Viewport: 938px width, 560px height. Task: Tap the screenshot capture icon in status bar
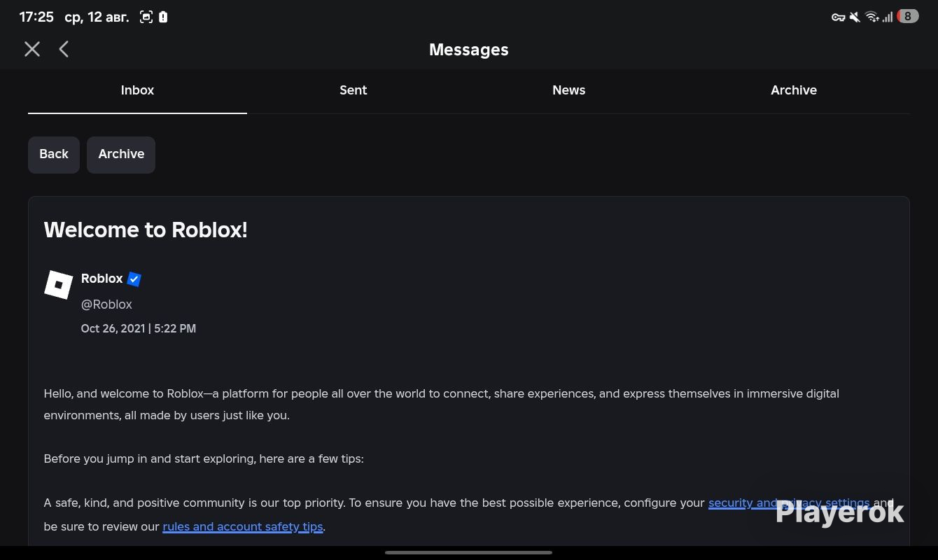click(x=146, y=17)
